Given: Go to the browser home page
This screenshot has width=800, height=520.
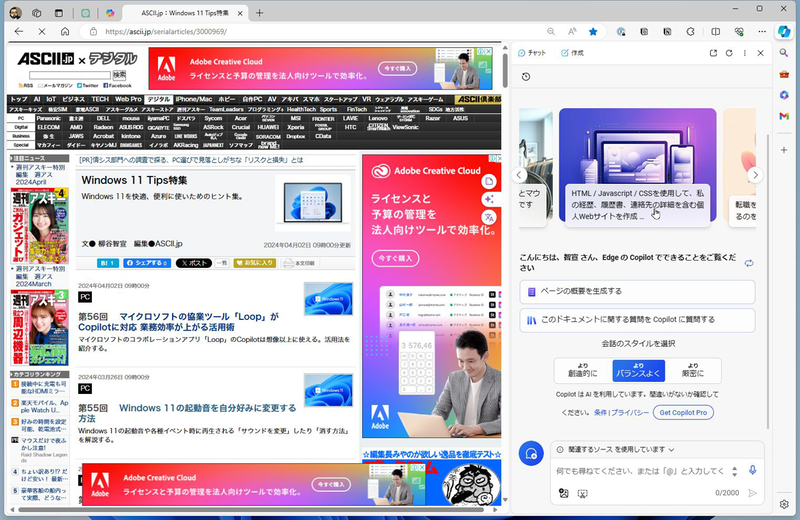Looking at the screenshot, I should (65, 32).
